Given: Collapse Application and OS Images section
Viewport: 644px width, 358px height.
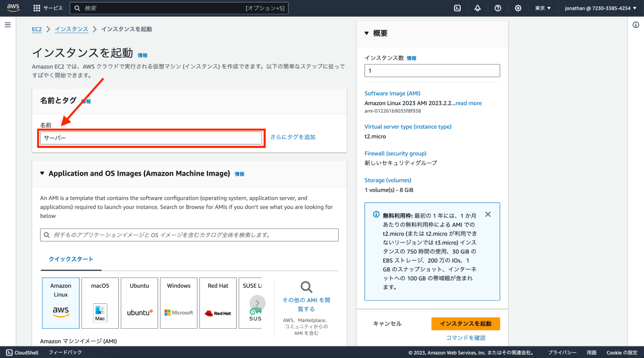Looking at the screenshot, I should (42, 174).
